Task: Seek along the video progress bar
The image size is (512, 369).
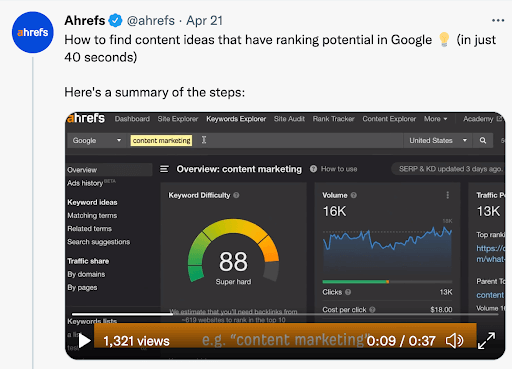Action: pos(285,314)
